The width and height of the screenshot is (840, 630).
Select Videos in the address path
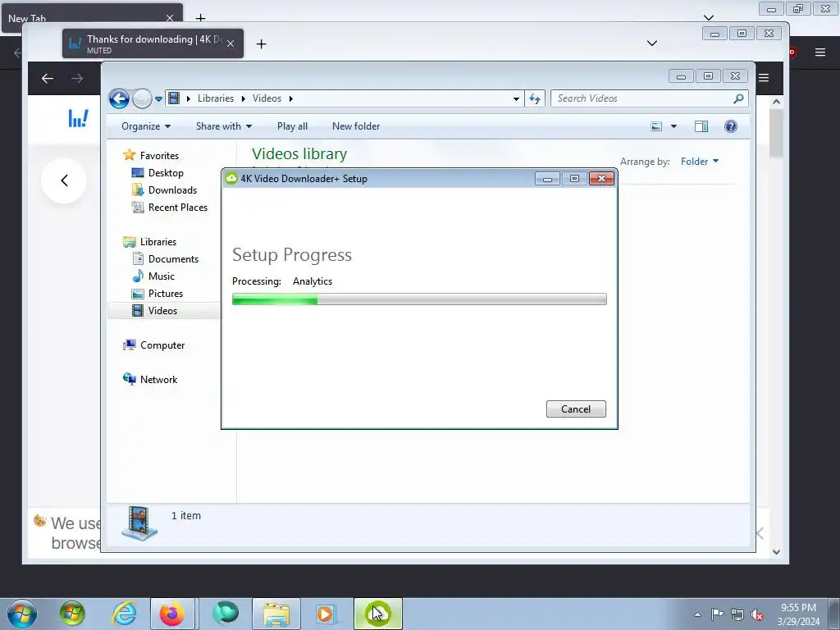267,98
